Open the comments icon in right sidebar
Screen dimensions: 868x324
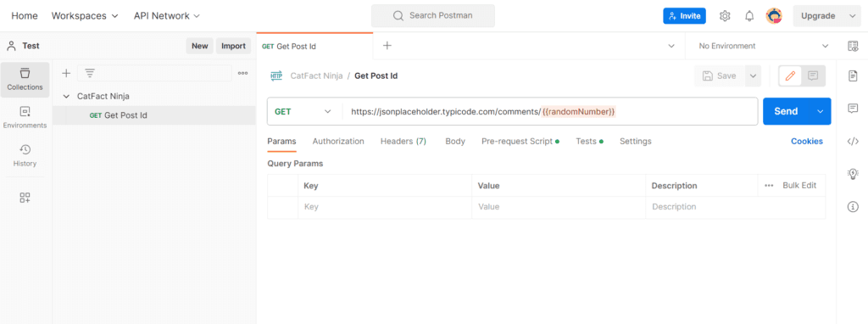click(853, 108)
